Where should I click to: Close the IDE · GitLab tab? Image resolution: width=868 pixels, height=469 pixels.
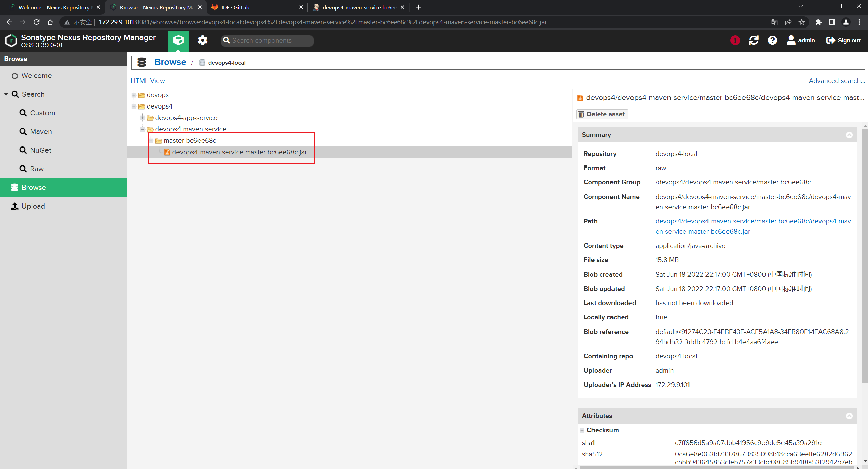[x=301, y=7]
